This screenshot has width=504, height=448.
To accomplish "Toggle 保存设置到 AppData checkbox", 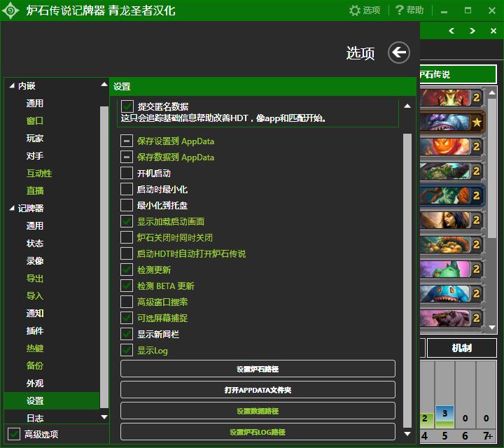I will [126, 141].
